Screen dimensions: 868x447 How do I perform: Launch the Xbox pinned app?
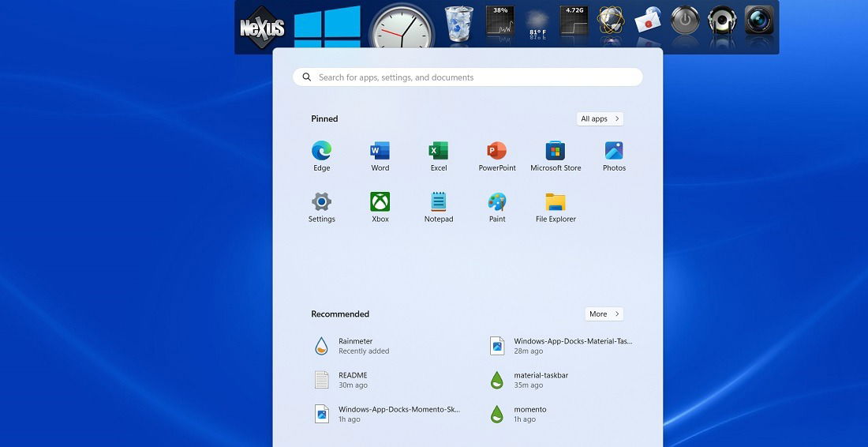(x=380, y=207)
